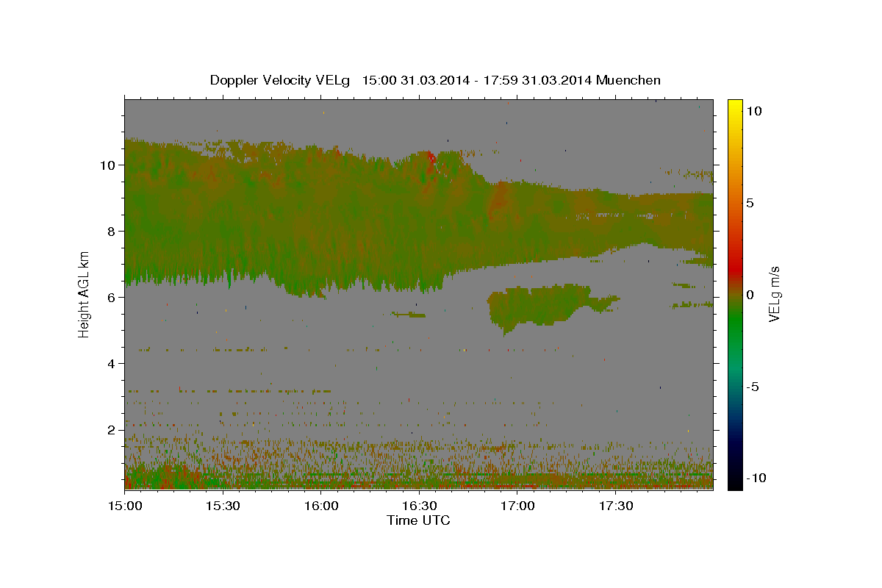Click the yellow top of the velocity colorbar
Screen dimensions: 882x588
(x=735, y=107)
